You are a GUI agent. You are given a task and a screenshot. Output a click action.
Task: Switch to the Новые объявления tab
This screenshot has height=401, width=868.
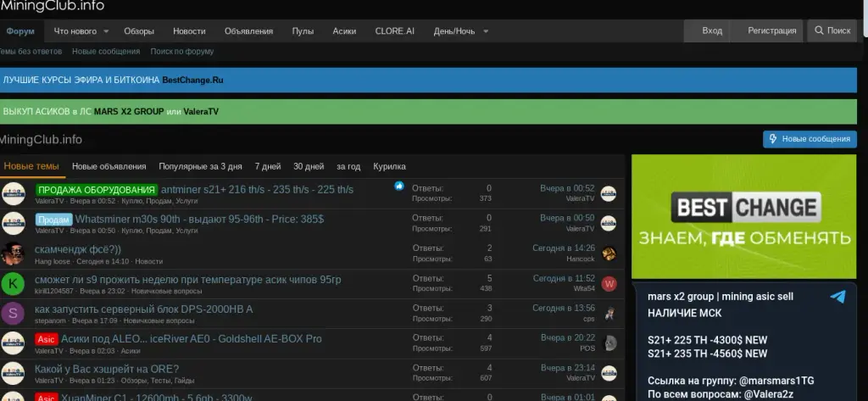109,166
